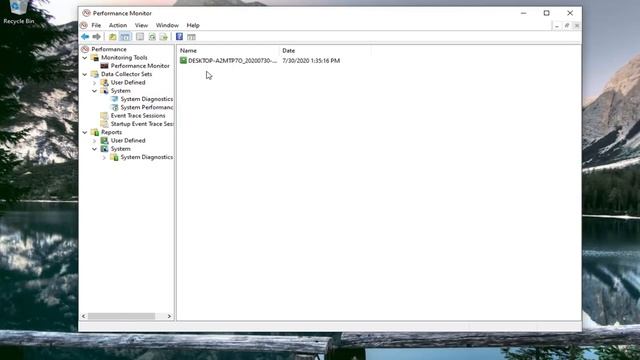Open the Help menu
The width and height of the screenshot is (640, 360).
click(x=193, y=25)
